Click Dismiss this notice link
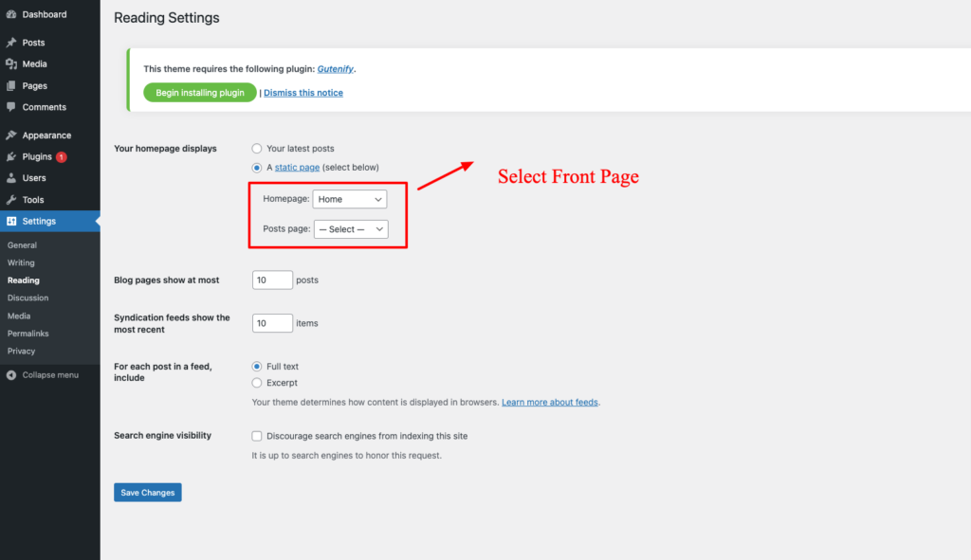 pyautogui.click(x=303, y=93)
